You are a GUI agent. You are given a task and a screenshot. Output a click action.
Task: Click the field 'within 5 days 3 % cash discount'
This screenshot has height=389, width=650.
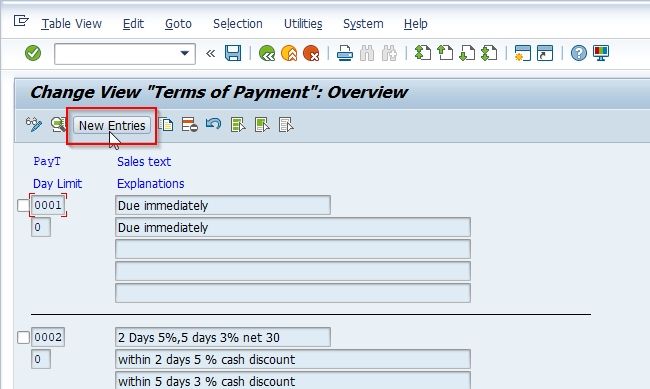click(x=293, y=381)
